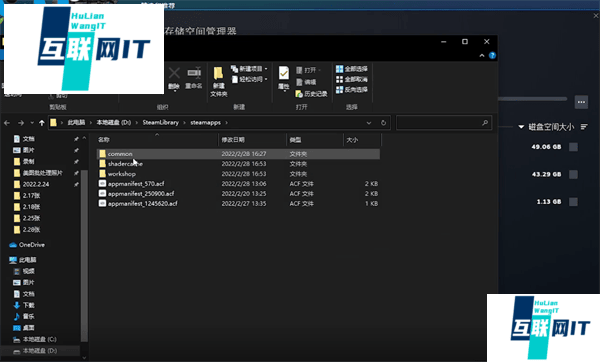This screenshot has width=600, height=362.
Task: Open OneDrive in navigation pane
Action: coord(27,245)
